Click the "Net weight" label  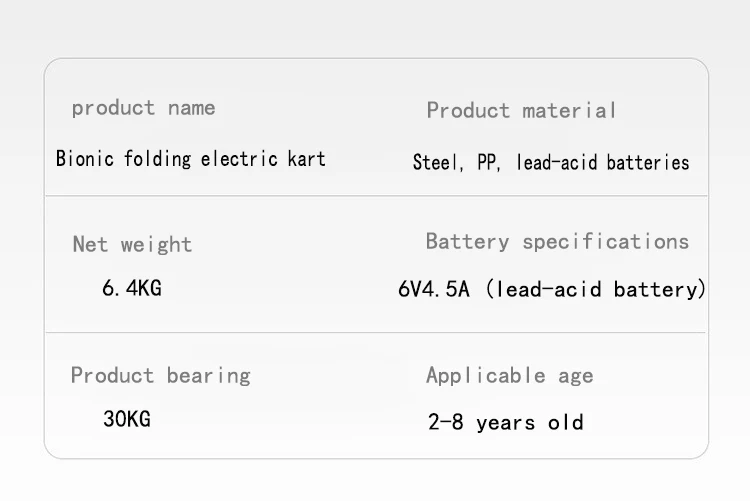[132, 245]
